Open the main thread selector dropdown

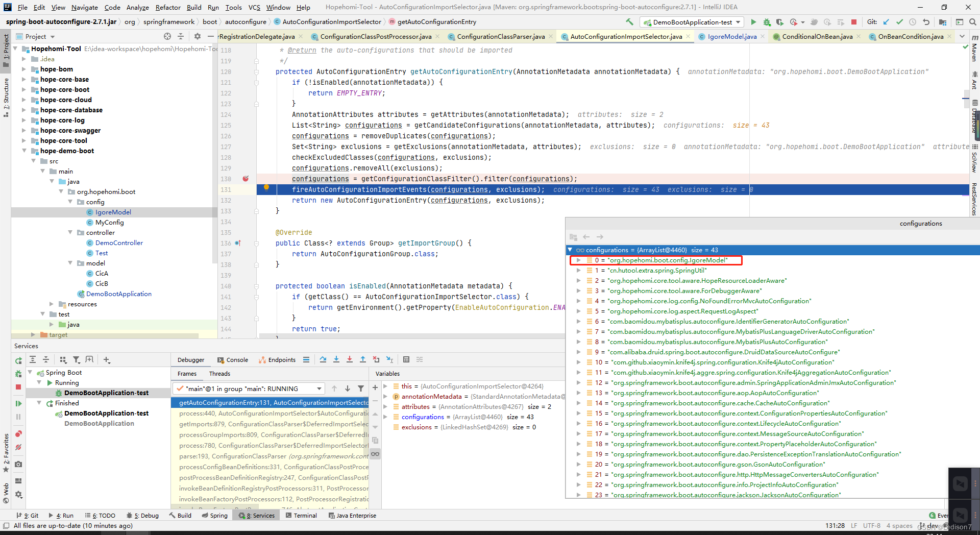point(249,388)
